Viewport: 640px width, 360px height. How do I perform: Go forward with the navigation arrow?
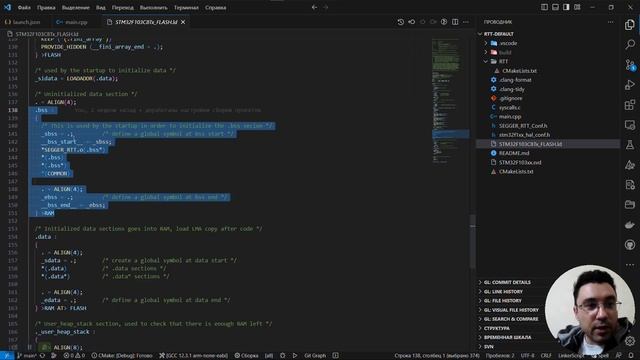point(326,7)
